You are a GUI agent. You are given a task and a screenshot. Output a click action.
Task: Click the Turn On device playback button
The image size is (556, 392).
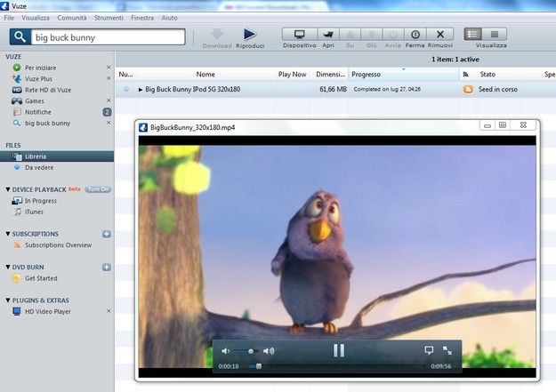[98, 189]
